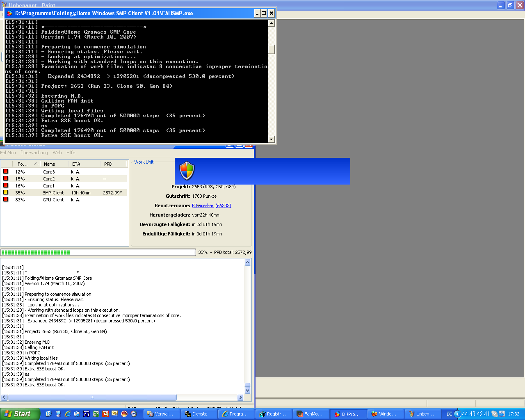
Task: Switch to the Verwal... taskbar window
Action: pos(162,414)
